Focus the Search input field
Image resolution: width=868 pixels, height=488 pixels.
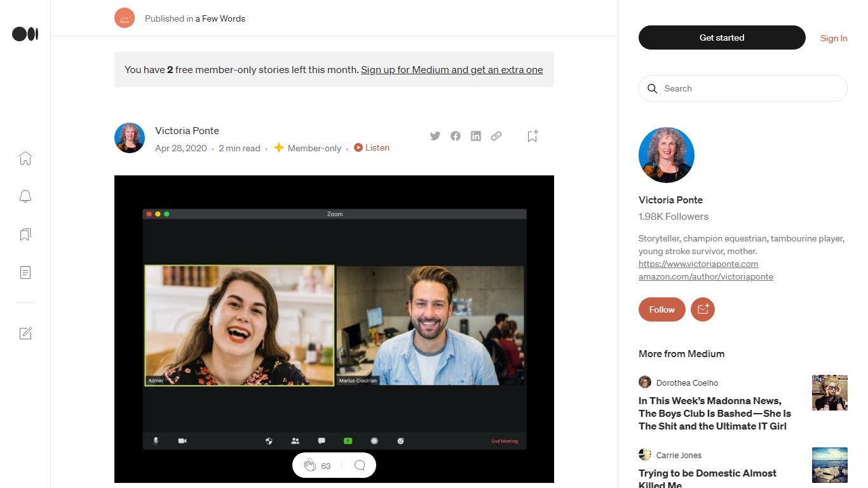pyautogui.click(x=743, y=88)
